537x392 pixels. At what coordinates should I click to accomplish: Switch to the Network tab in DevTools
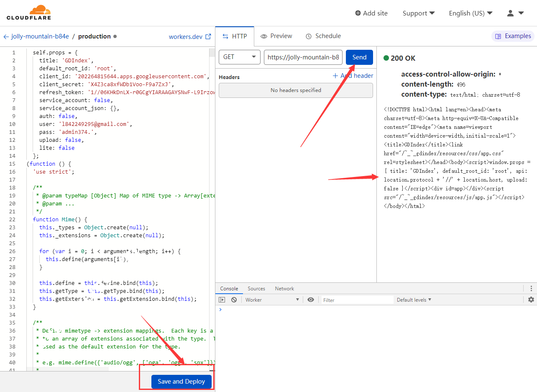pos(284,288)
